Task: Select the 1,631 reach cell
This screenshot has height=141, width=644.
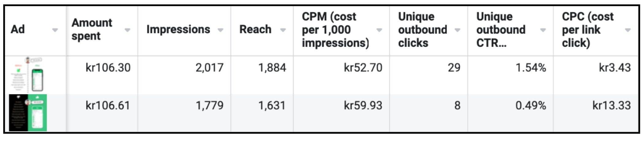Action: (272, 105)
